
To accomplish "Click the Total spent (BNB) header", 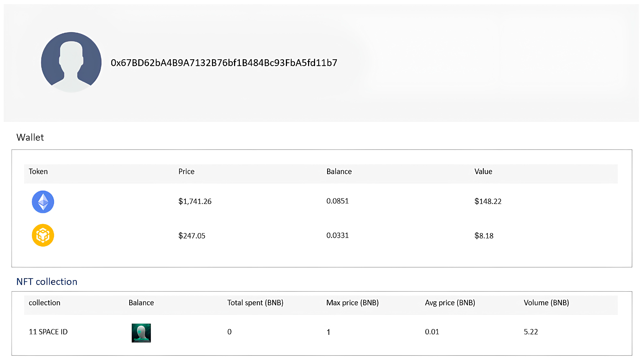I will point(255,303).
